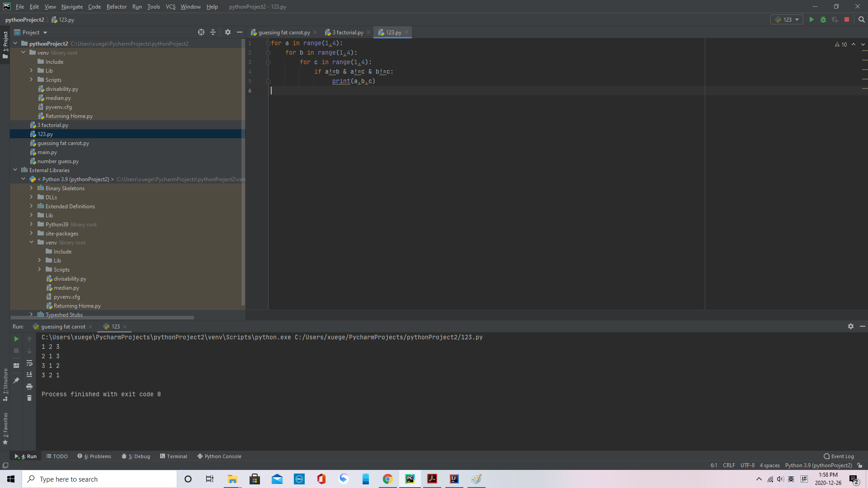Rerun program in Run panel
The image size is (868, 488).
16,339
